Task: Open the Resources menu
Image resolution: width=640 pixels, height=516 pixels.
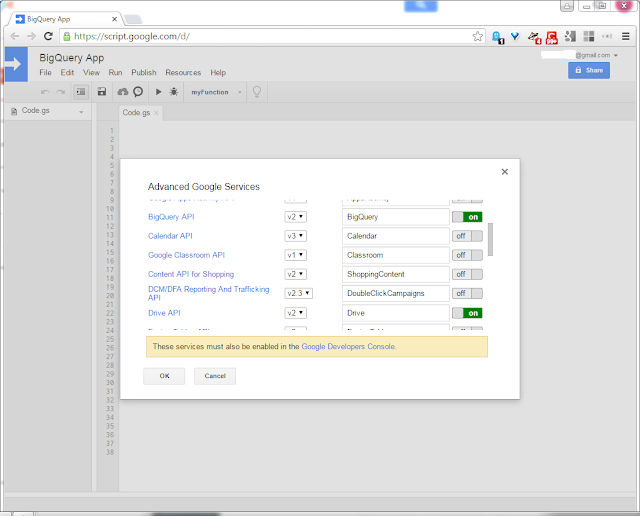Action: coord(183,73)
